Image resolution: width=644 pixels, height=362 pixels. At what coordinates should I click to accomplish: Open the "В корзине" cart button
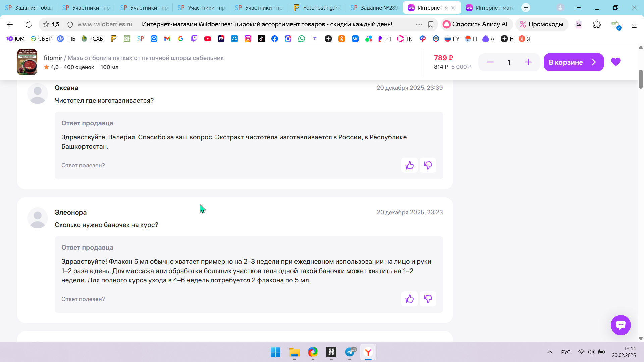coord(573,62)
